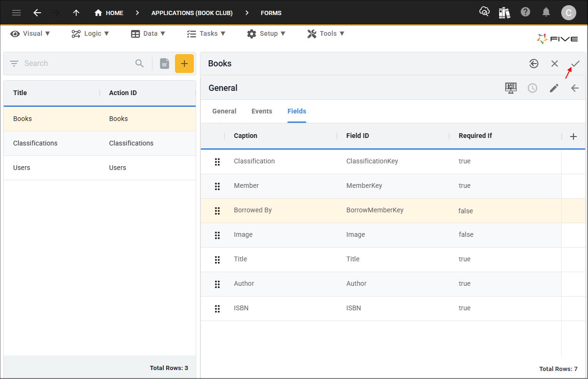This screenshot has width=588, height=379.
Task: Select the Borrowed By field caption
Action: click(x=253, y=210)
